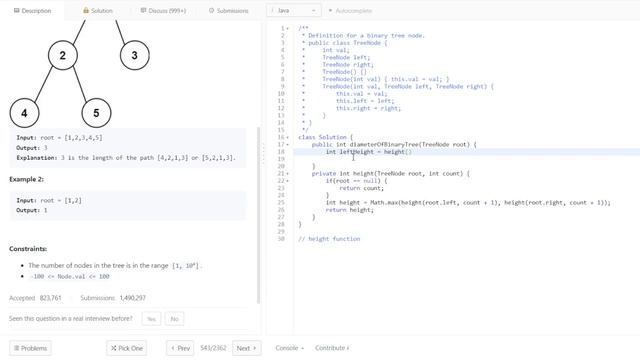The width and height of the screenshot is (640, 360).
Task: Go to the Next problem
Action: pos(247,348)
